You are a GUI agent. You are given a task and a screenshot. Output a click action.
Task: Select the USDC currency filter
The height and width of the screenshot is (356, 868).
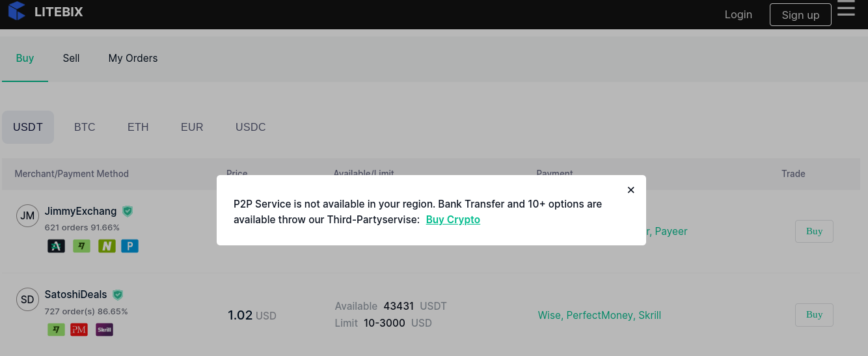[251, 127]
